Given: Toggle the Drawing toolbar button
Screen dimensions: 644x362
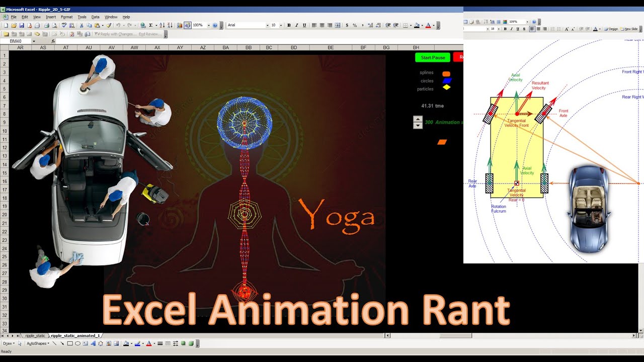Looking at the screenshot, I should (x=188, y=25).
